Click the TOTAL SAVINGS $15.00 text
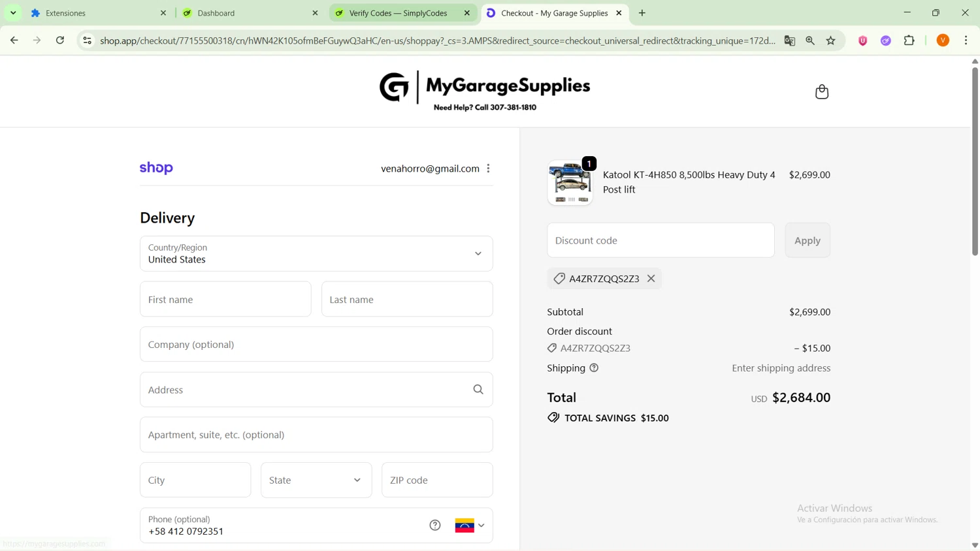 [616, 418]
